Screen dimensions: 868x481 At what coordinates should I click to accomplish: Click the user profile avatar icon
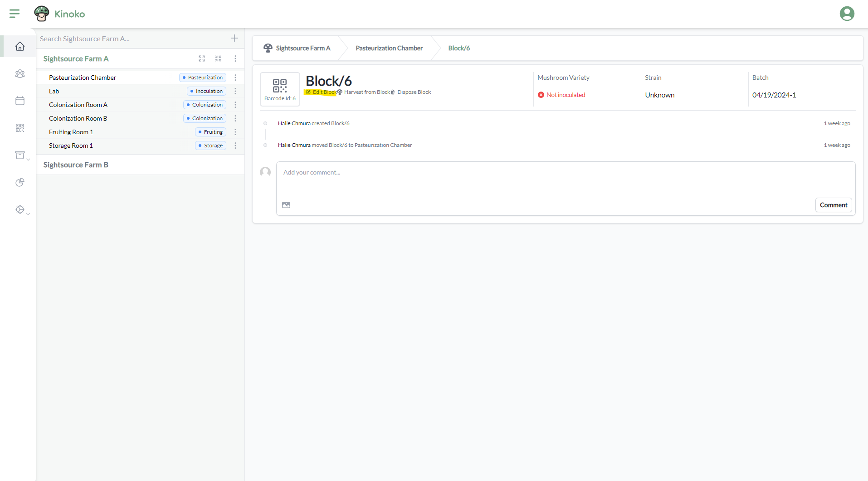click(847, 14)
